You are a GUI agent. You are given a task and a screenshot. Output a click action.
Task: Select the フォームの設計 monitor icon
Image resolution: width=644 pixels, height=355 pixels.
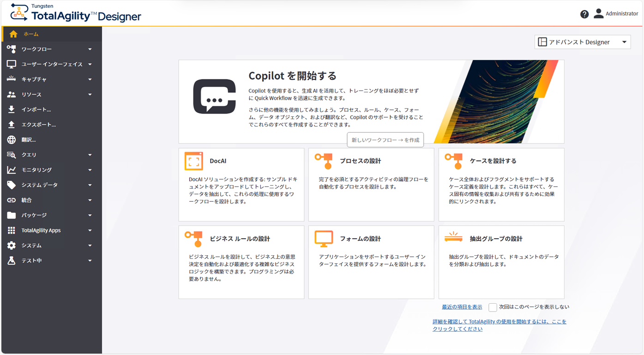point(324,239)
